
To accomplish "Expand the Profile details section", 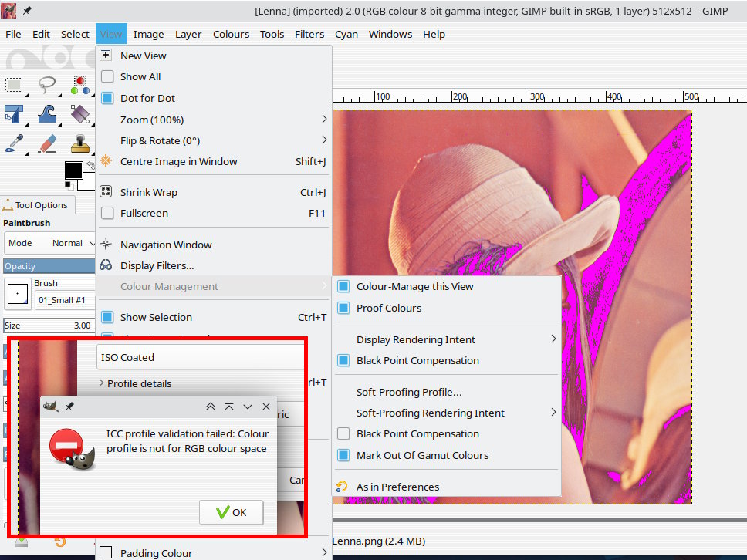I will pyautogui.click(x=135, y=383).
